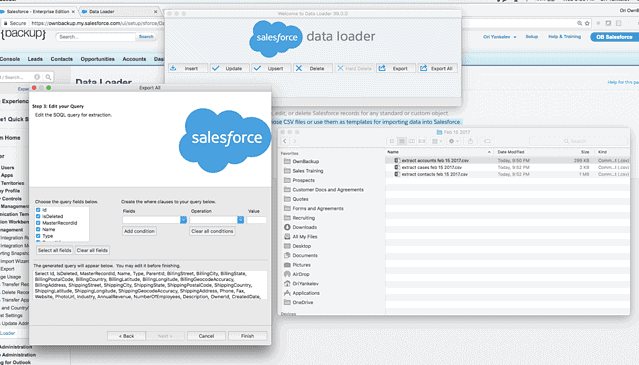Screen dimensions: 639x365
Task: Uncheck the IsDeleted query field
Action: [x=38, y=216]
